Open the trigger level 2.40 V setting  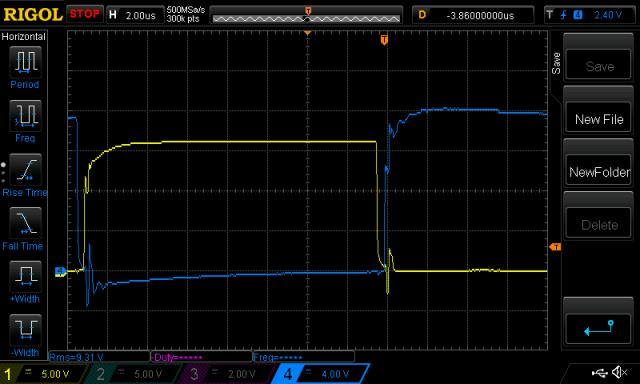(590, 15)
